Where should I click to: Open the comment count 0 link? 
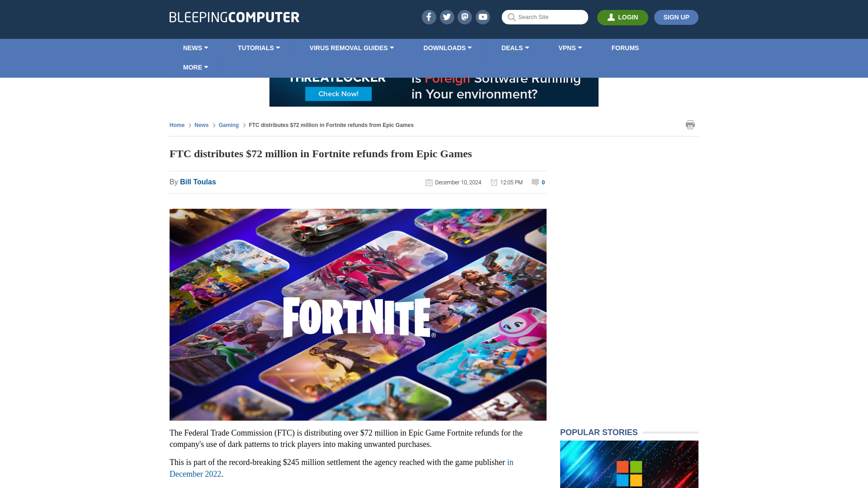pyautogui.click(x=543, y=183)
